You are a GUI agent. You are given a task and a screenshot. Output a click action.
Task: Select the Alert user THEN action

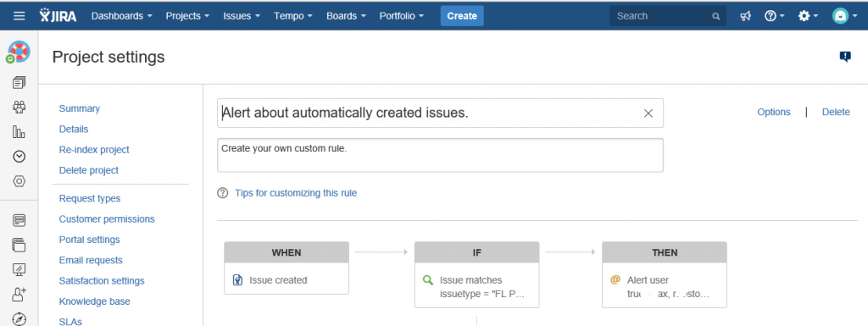(x=665, y=286)
